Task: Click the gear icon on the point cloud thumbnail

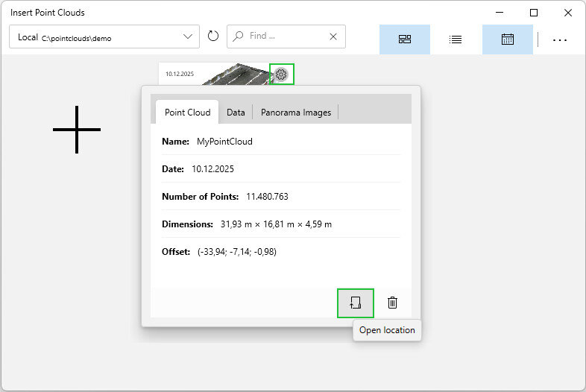Action: (281, 74)
